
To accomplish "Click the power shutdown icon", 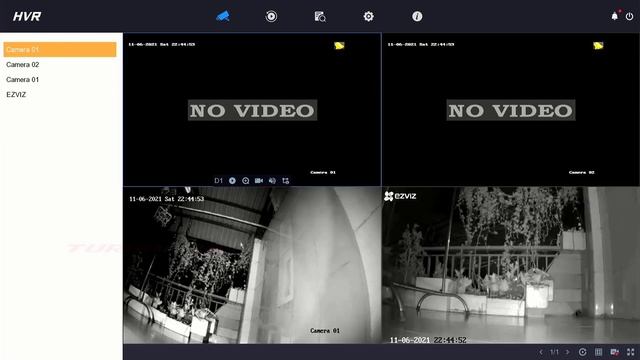I will pyautogui.click(x=630, y=16).
